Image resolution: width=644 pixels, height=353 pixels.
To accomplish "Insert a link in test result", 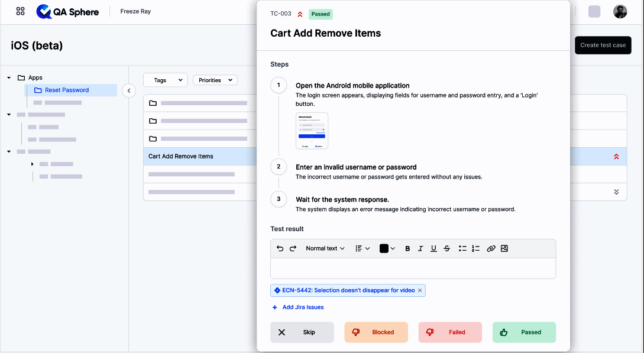I will [491, 249].
